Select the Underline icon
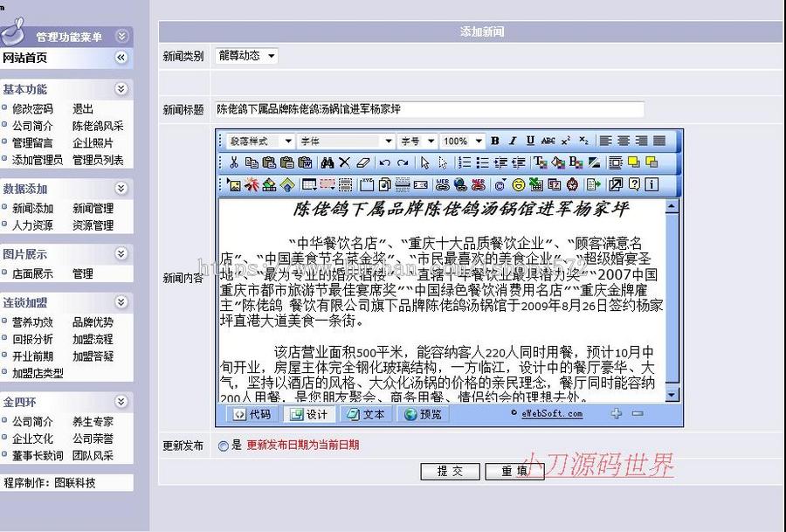The width and height of the screenshot is (786, 532). [x=530, y=141]
